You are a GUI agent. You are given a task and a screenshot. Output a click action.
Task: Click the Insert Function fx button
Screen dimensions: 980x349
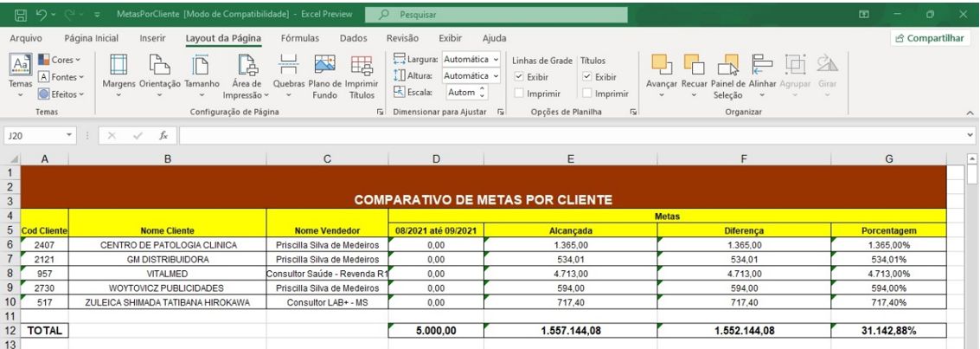point(163,135)
